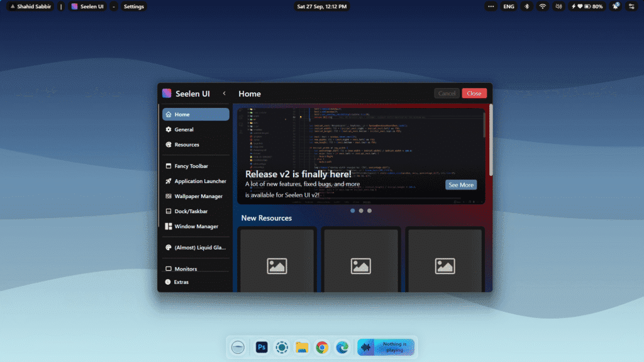Open Application Launcher settings

pyautogui.click(x=196, y=181)
